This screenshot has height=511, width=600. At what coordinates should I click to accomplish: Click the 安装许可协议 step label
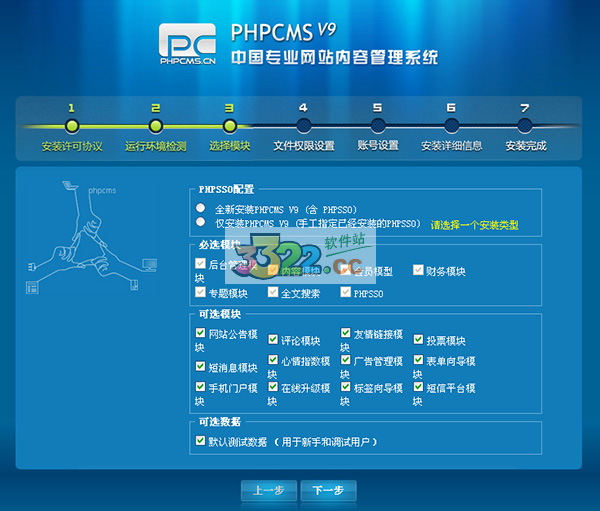tap(72, 146)
